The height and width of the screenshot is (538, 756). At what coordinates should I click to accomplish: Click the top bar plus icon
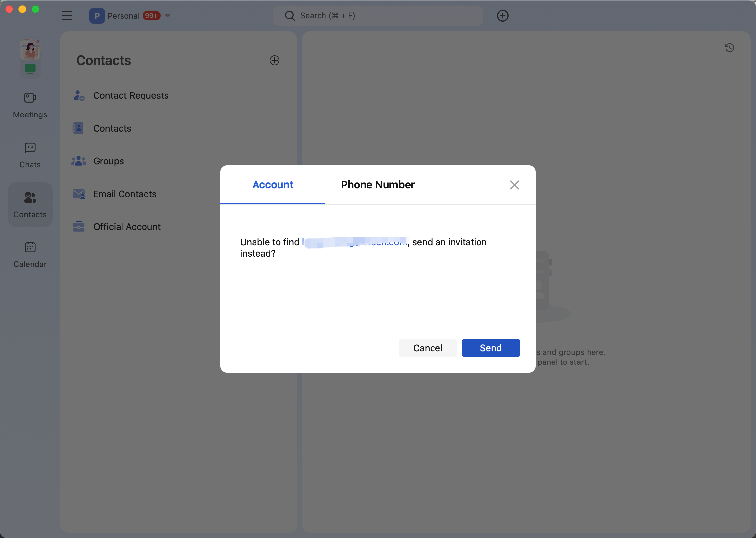[502, 15]
